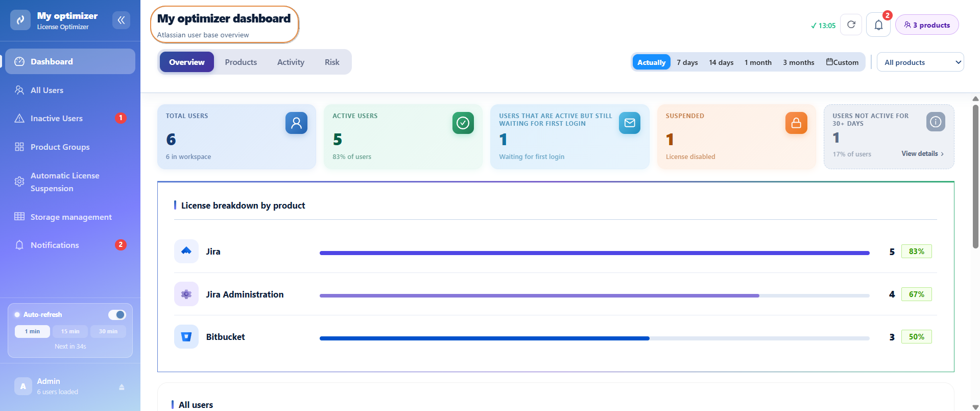Open the Inactive Users page
Image resolution: width=980 pixels, height=411 pixels.
70,118
